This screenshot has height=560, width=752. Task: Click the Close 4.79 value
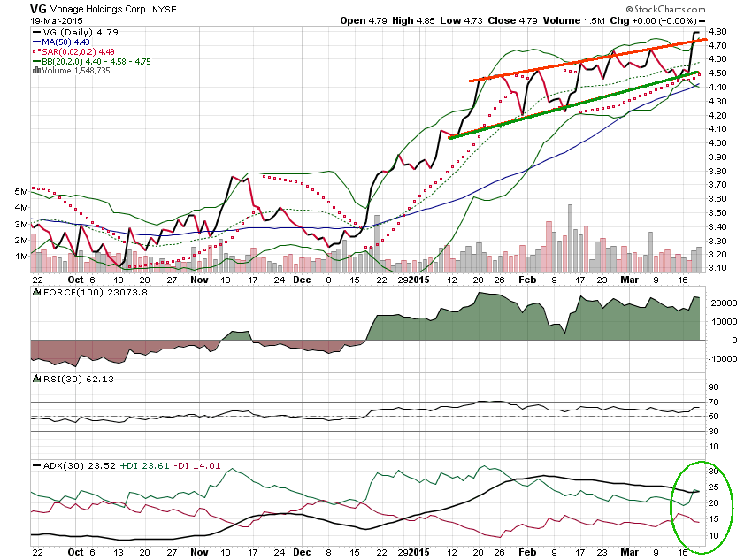point(512,20)
